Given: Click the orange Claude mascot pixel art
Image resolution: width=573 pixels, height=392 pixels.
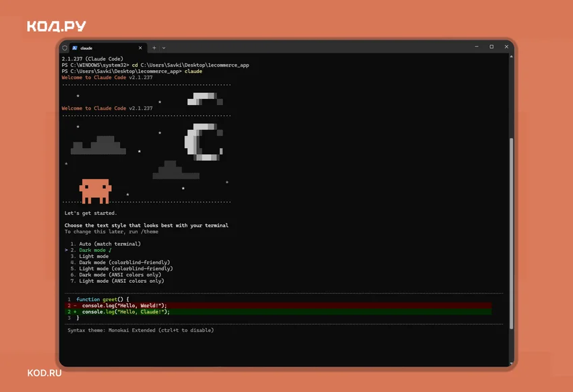Looking at the screenshot, I should point(95,191).
